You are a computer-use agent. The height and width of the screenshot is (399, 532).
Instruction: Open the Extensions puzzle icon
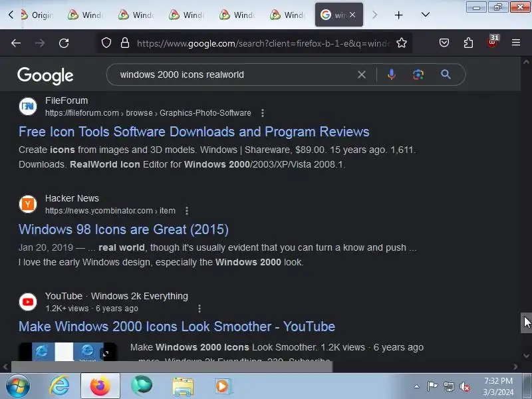click(x=468, y=43)
